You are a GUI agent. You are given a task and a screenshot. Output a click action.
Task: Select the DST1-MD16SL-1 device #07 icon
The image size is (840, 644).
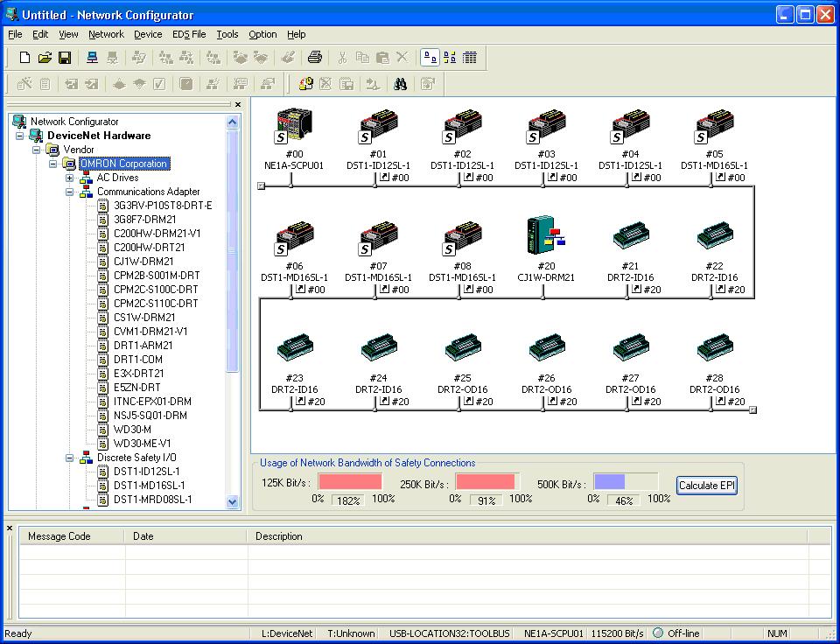pyautogui.click(x=378, y=238)
